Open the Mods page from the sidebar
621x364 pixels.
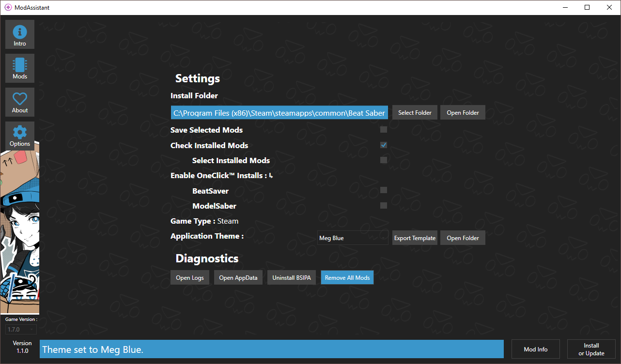pyautogui.click(x=20, y=68)
